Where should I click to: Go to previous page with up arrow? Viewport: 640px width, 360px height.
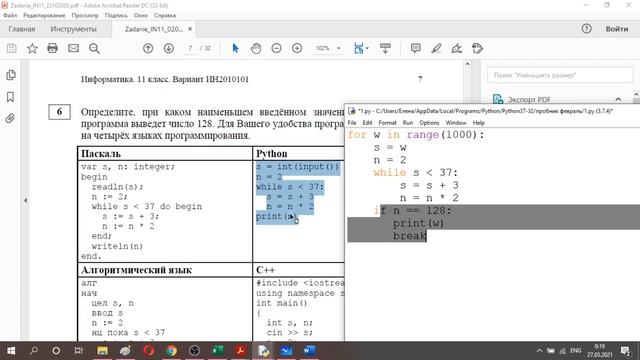click(x=148, y=49)
